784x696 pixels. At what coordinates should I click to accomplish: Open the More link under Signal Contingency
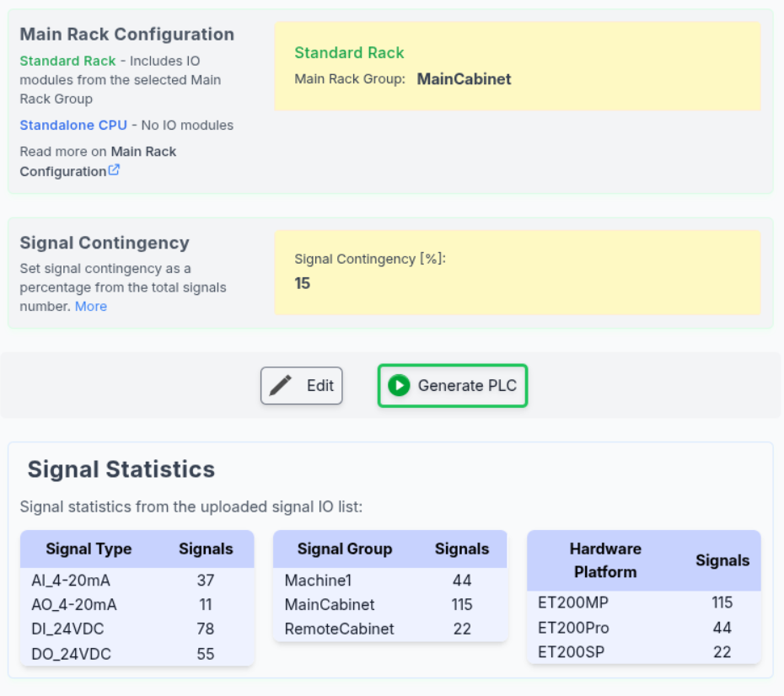pos(91,306)
